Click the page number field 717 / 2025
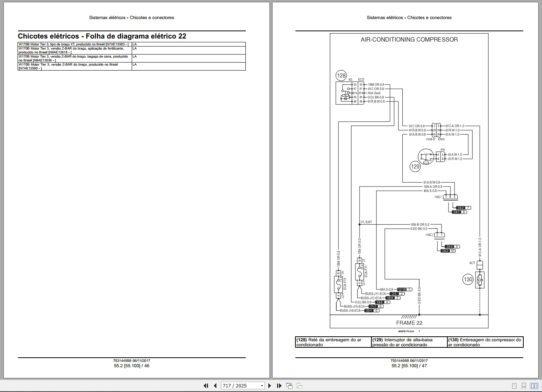Screen dimensions: 542x392 pos(240,386)
